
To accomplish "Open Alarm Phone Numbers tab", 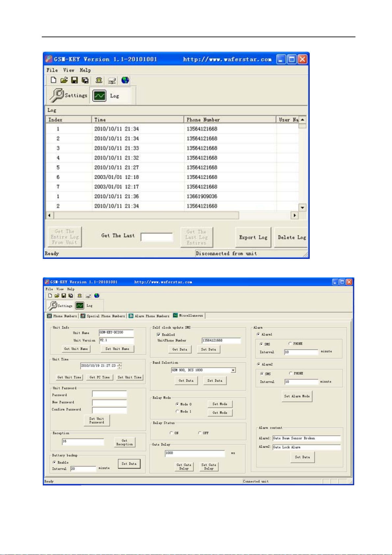I will 149,316.
